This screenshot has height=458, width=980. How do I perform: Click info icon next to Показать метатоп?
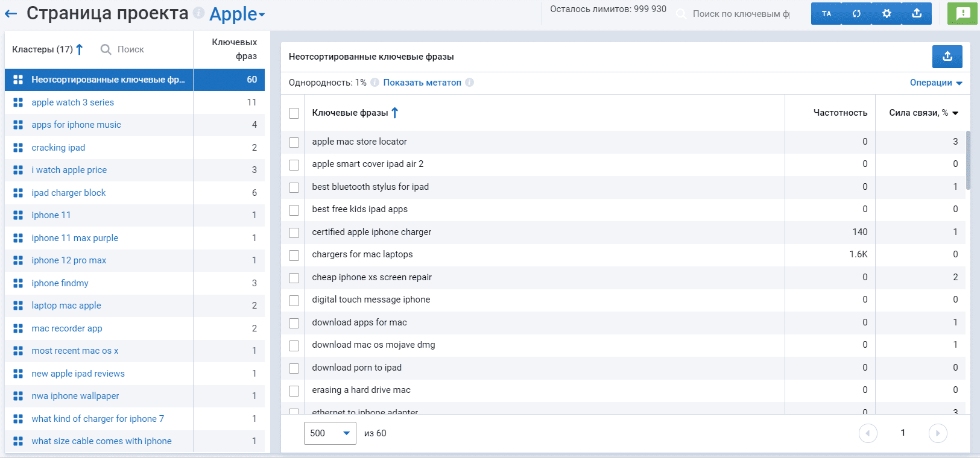(469, 83)
